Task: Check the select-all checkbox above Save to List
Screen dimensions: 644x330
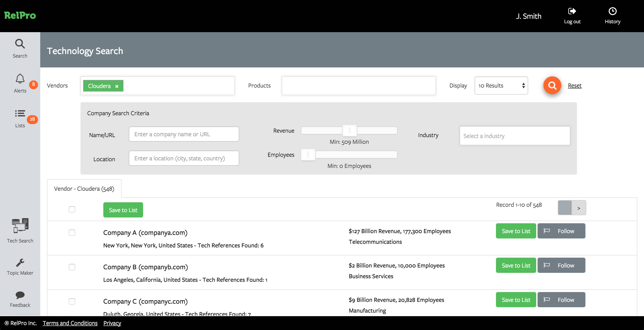Action: click(72, 210)
